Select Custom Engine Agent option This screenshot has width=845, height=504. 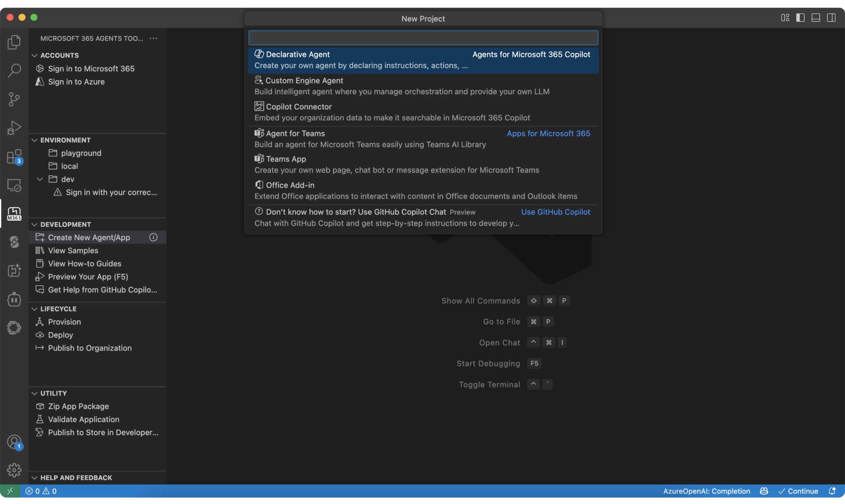(x=423, y=86)
